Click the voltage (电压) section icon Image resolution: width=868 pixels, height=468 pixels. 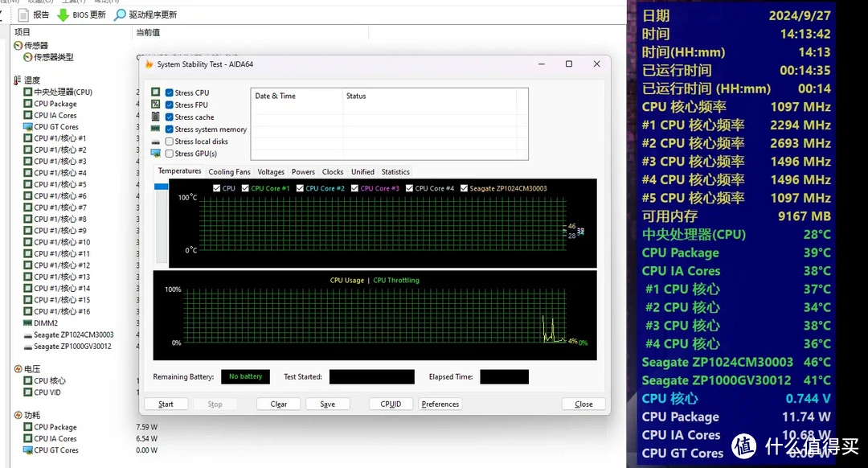pyautogui.click(x=18, y=369)
